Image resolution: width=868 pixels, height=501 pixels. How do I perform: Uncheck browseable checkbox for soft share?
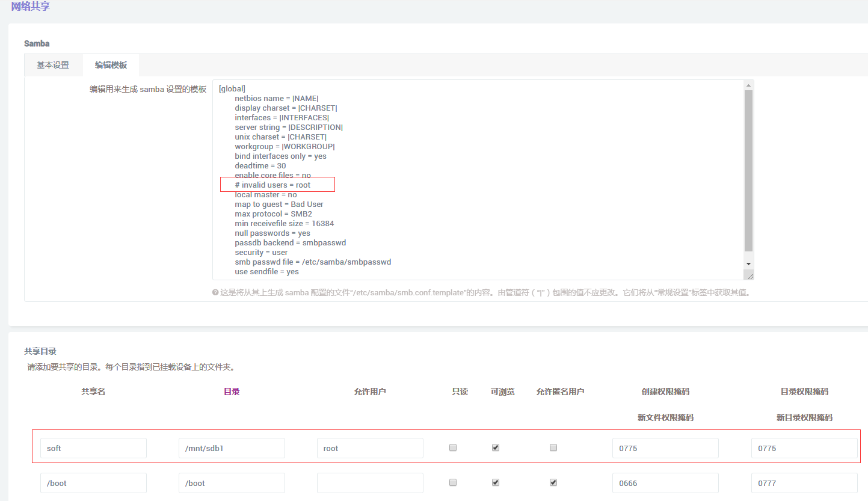point(496,447)
